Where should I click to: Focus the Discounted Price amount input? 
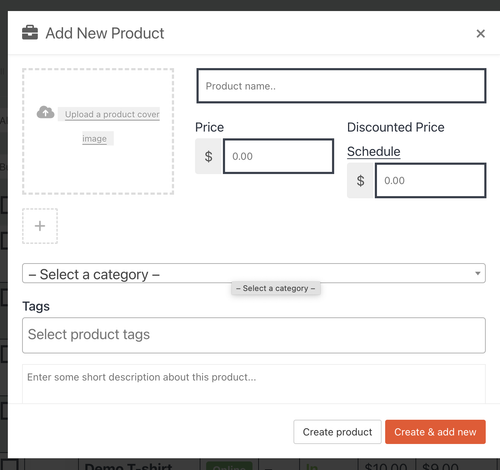[x=431, y=180]
